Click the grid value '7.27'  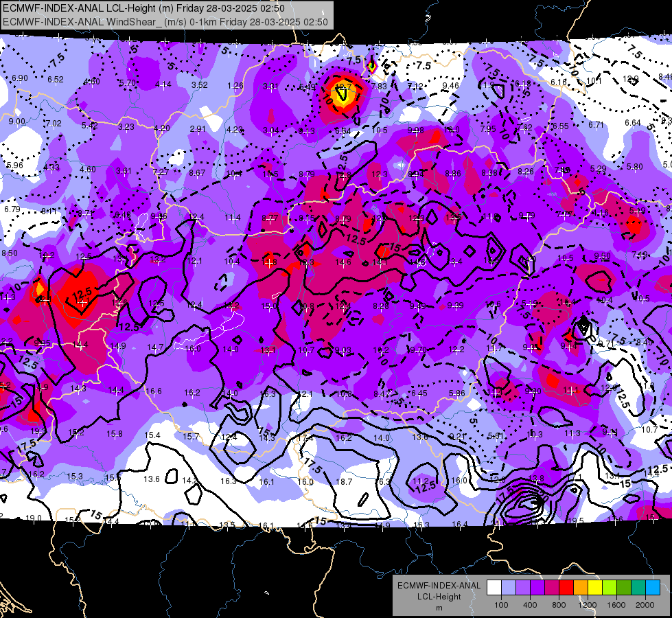pyautogui.click(x=161, y=172)
